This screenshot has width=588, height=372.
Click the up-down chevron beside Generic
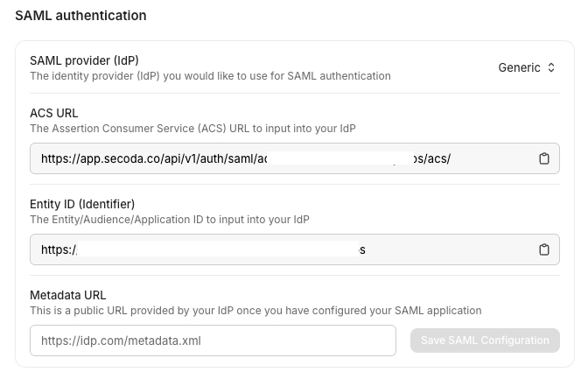click(x=551, y=67)
